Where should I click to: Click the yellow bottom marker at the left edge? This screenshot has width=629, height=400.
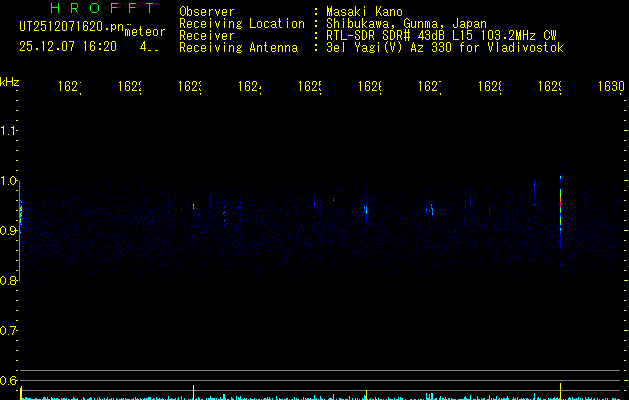click(21, 392)
